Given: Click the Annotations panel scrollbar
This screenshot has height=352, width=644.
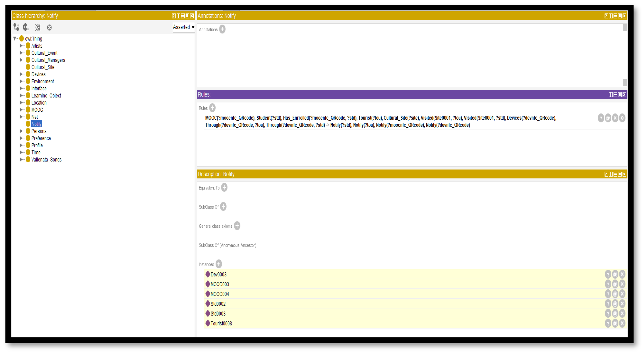Looking at the screenshot, I should point(624,55).
